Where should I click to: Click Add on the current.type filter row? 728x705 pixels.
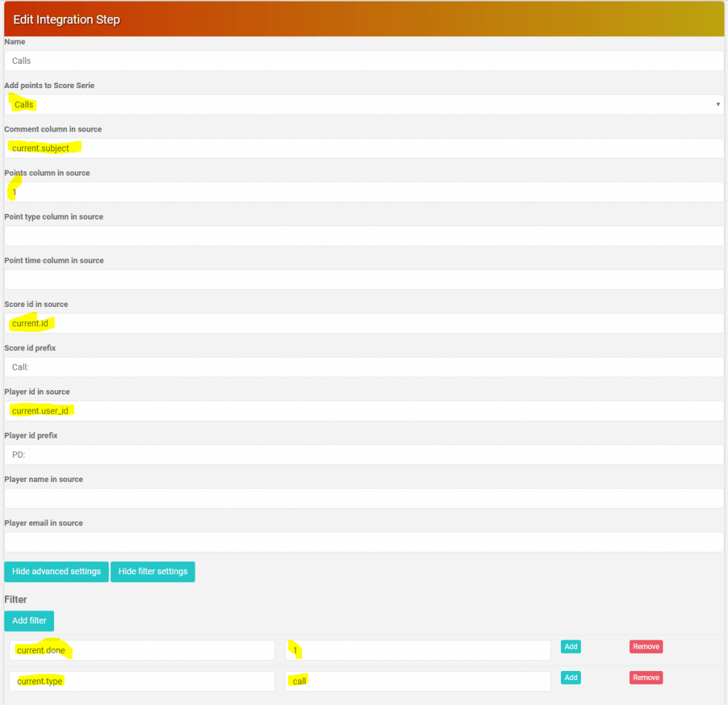click(571, 677)
